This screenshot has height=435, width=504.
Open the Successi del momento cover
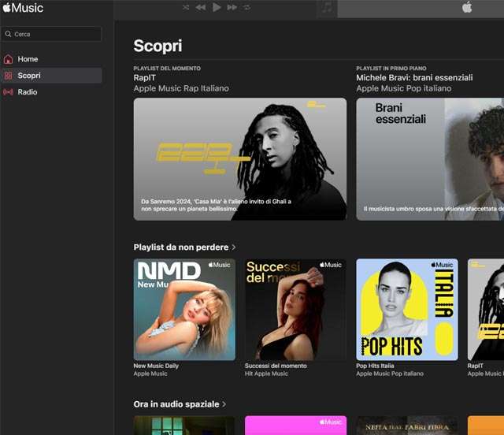[x=296, y=310]
